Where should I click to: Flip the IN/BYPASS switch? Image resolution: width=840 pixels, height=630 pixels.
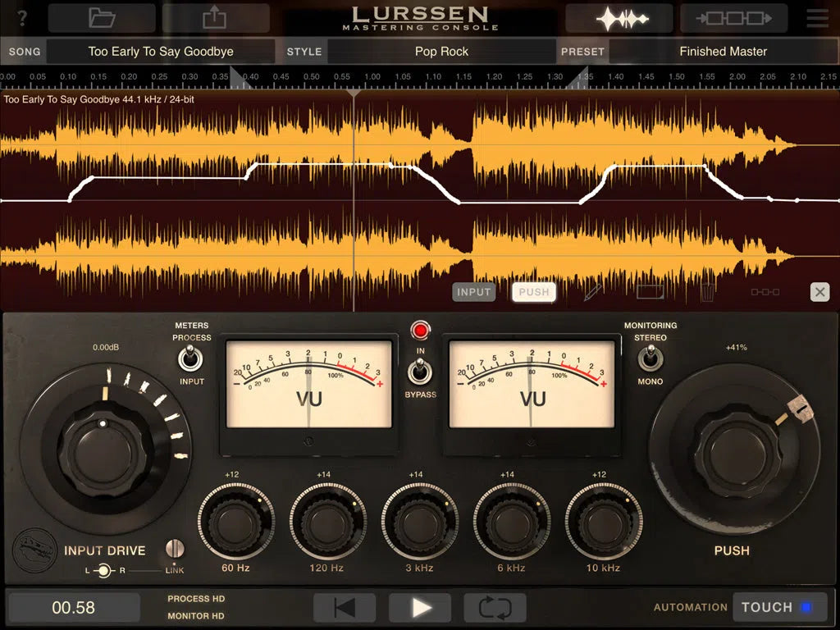coord(421,373)
